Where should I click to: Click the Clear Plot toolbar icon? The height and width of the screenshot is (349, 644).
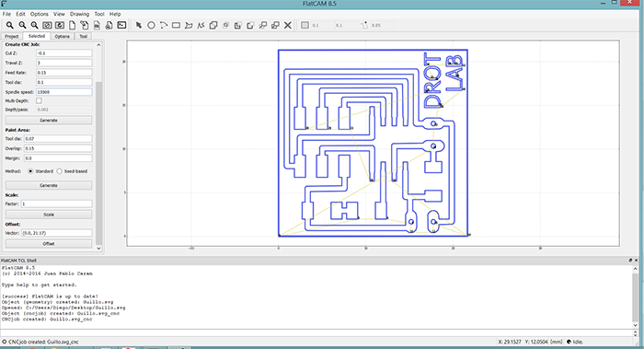pos(47,25)
